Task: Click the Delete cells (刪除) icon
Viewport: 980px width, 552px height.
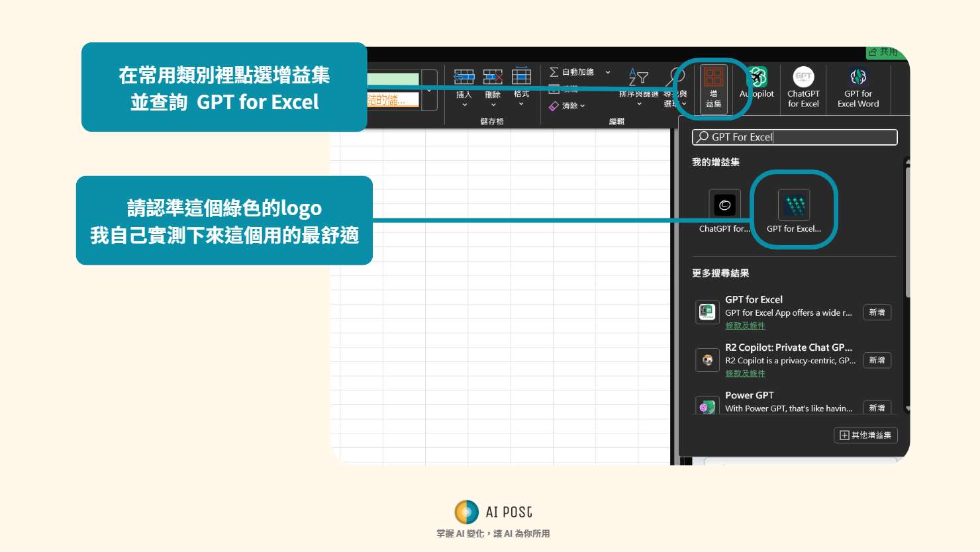Action: coord(493,77)
